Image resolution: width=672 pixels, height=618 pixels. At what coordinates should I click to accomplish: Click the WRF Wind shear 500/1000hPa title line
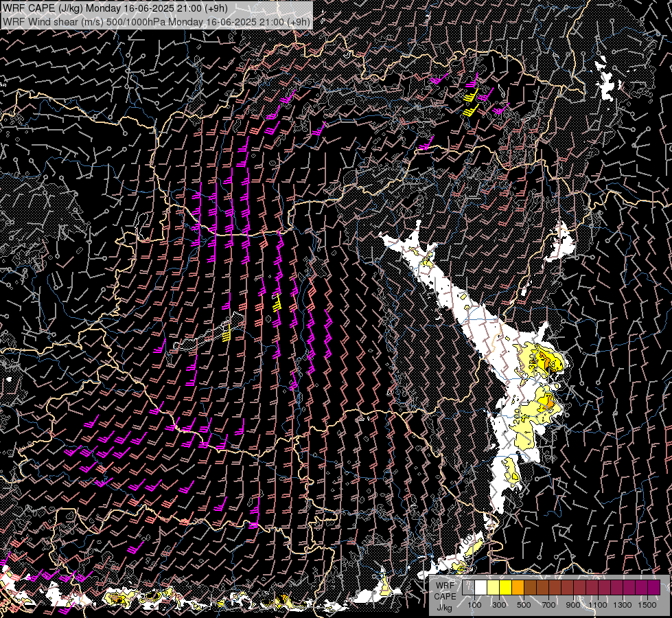pos(157,21)
